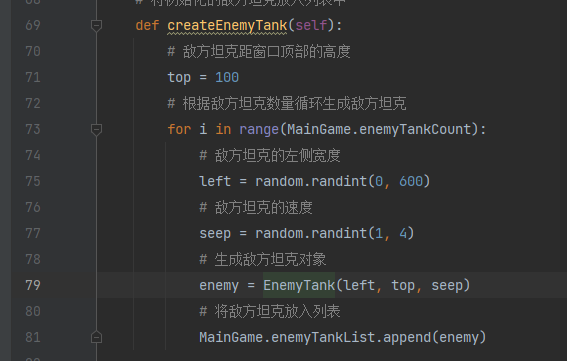Click line number 73 in the gutter
This screenshot has width=567, height=361.
(x=33, y=129)
